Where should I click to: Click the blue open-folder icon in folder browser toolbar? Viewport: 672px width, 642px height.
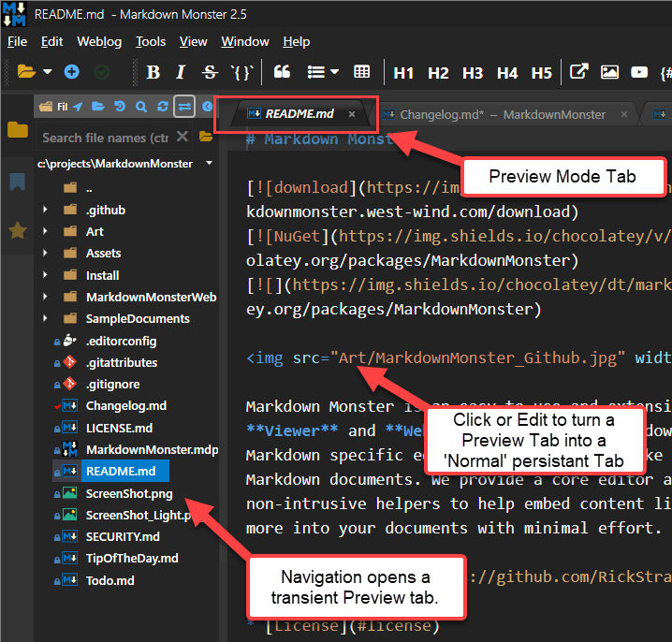point(98,107)
